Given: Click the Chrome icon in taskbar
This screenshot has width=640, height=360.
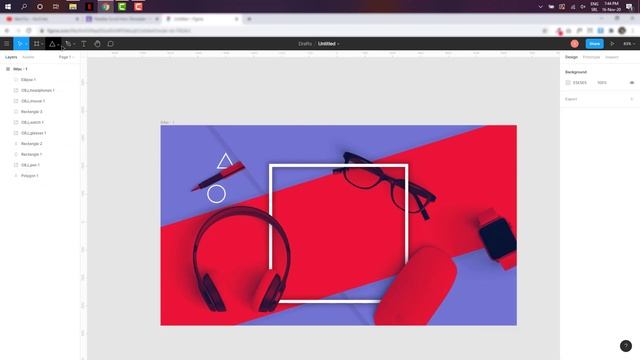Looking at the screenshot, I should pos(105,7).
